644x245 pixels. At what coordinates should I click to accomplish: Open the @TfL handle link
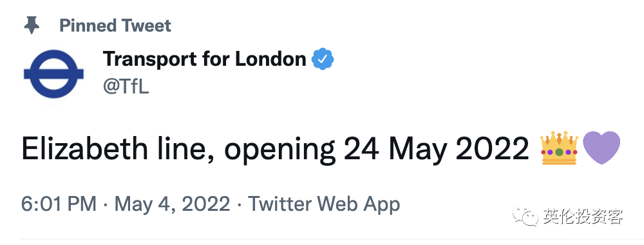[126, 87]
